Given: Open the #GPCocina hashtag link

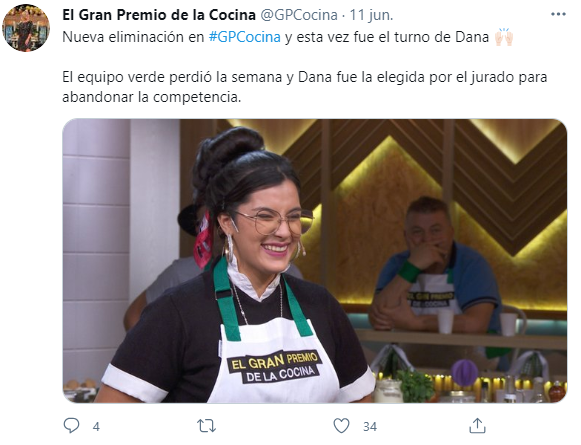Looking at the screenshot, I should coord(245,37).
